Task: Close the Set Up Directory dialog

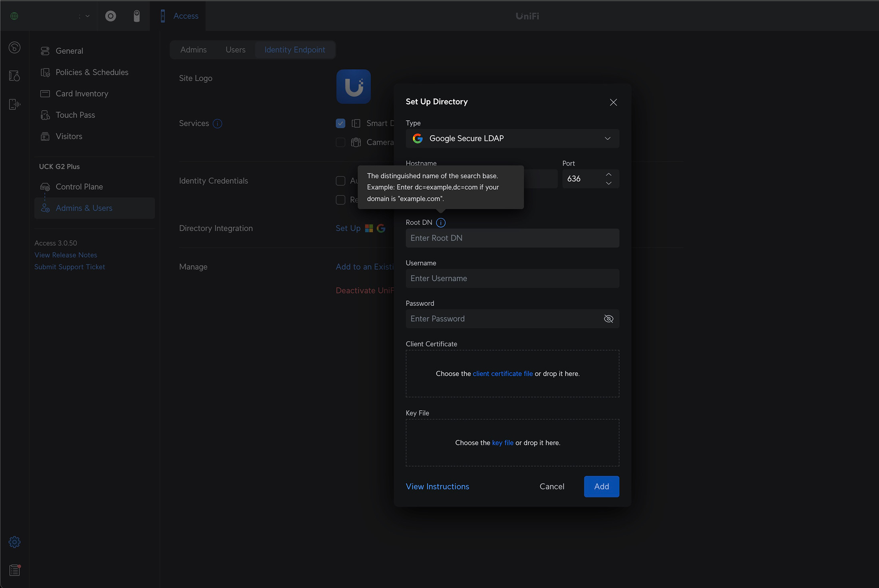Action: coord(613,102)
